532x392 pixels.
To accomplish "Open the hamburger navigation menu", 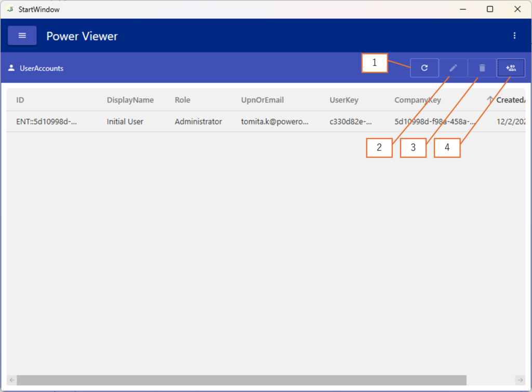I will tap(22, 35).
